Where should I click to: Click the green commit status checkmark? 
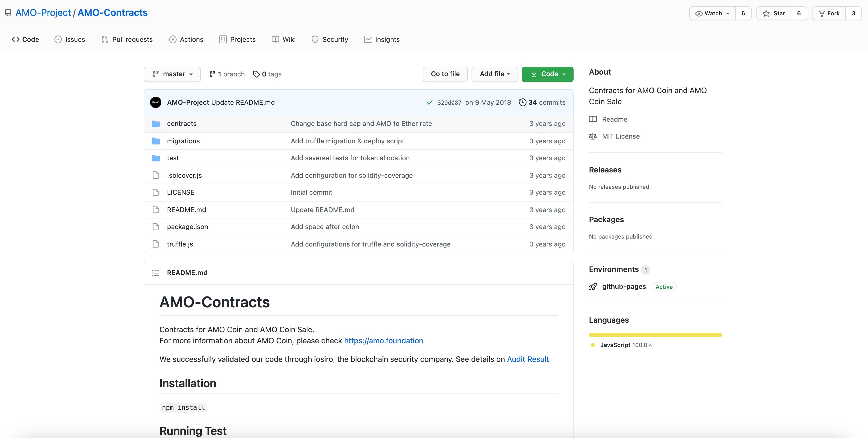point(429,103)
